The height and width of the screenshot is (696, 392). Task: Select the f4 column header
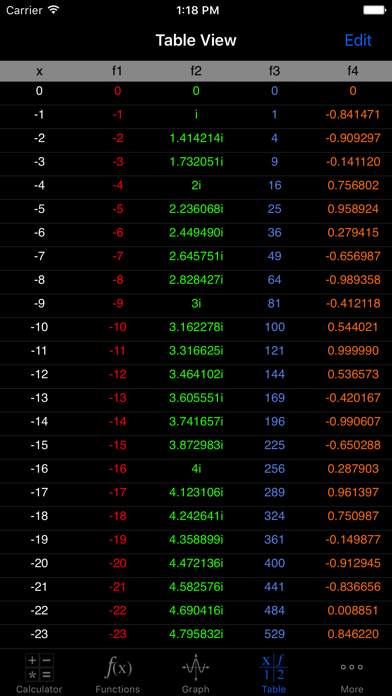pyautogui.click(x=352, y=71)
